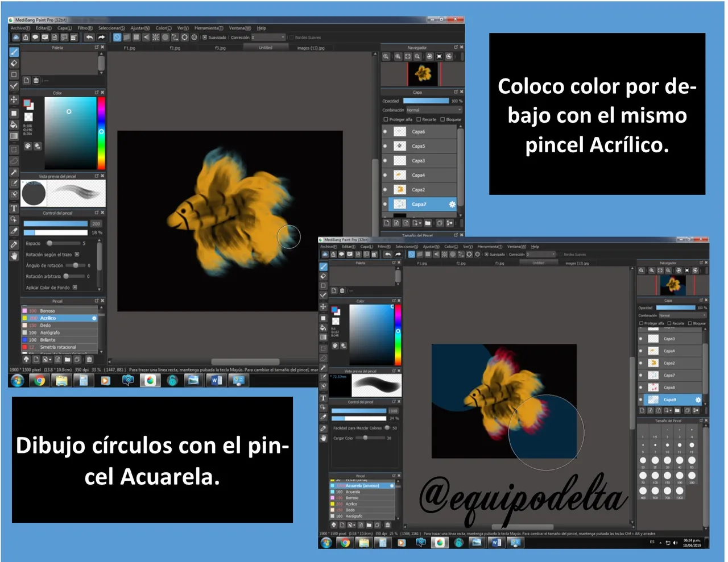The height and width of the screenshot is (562, 728).
Task: Select the Text tool in the upper-left window
Action: coord(14,209)
